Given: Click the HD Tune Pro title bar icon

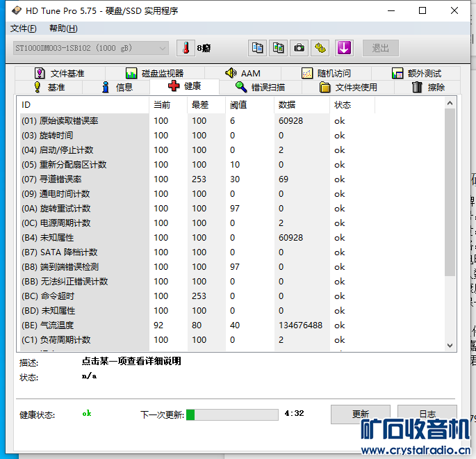Looking at the screenshot, I should [x=17, y=10].
